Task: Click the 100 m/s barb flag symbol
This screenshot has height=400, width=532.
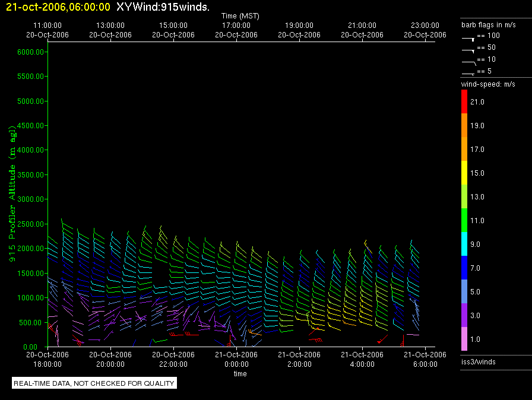Action: tap(468, 38)
